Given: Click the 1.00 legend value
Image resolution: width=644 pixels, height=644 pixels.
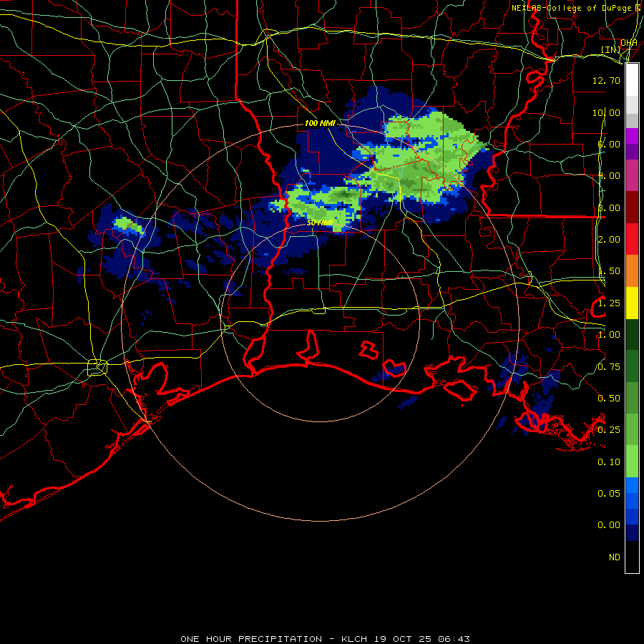Looking at the screenshot, I should 609,335.
